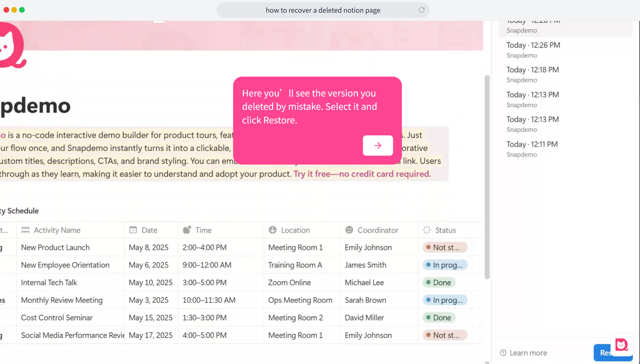Open In progress status of Monthly Review Meeting
640x364 pixels.
(445, 300)
